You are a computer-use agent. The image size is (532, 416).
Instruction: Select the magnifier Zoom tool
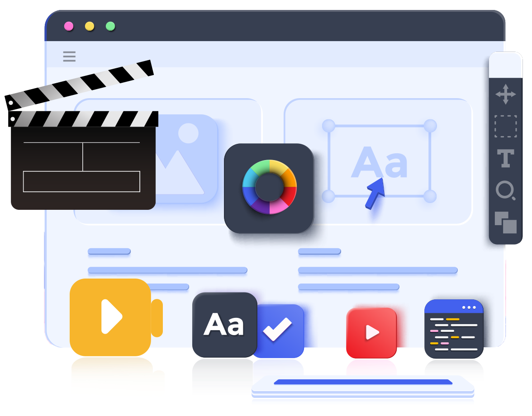click(x=505, y=190)
